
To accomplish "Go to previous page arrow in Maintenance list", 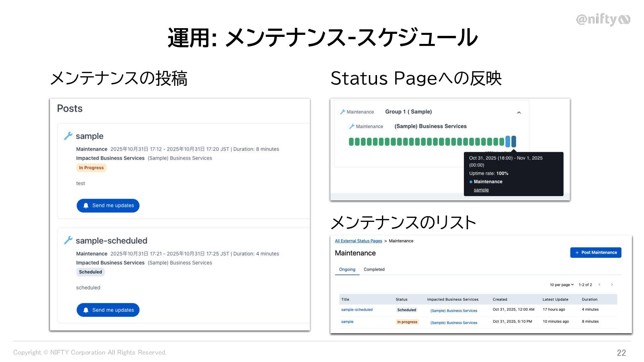I will point(599,285).
